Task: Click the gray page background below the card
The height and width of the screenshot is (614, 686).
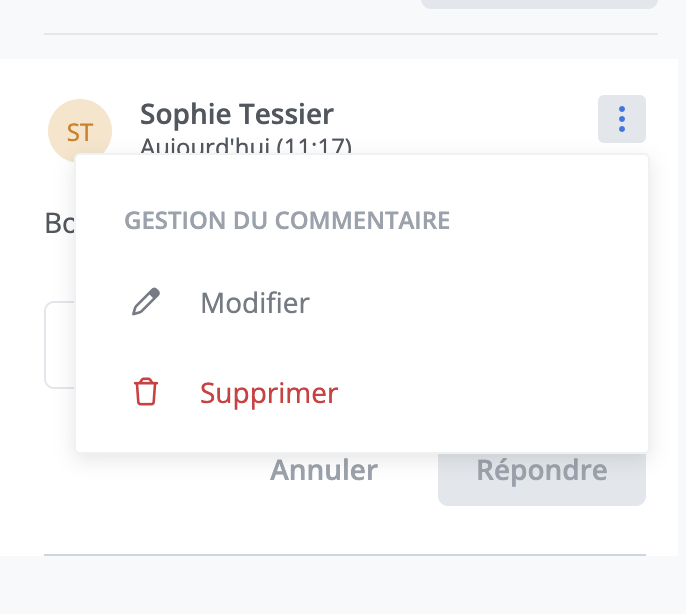Action: click(x=343, y=586)
